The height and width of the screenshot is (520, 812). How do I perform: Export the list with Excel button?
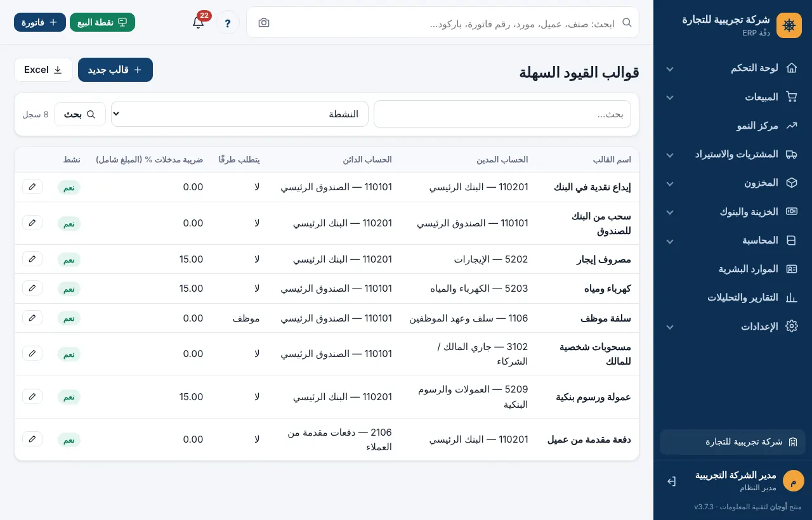point(43,70)
